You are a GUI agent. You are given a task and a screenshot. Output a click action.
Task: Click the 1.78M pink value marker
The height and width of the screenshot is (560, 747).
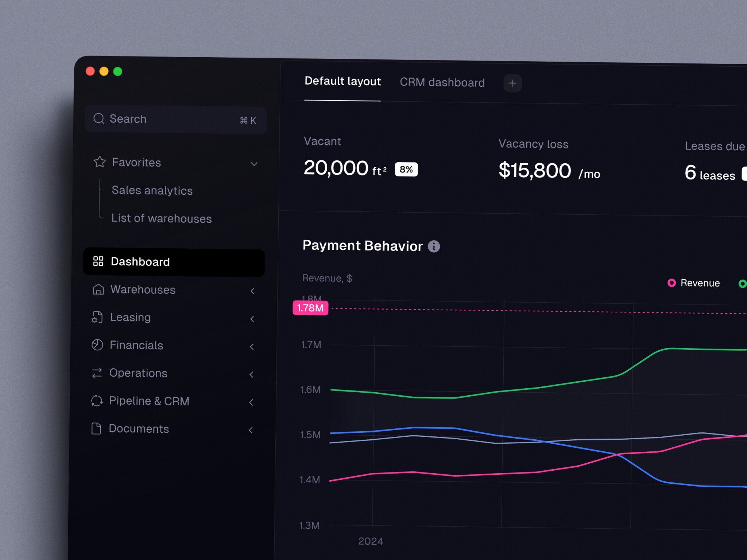310,308
